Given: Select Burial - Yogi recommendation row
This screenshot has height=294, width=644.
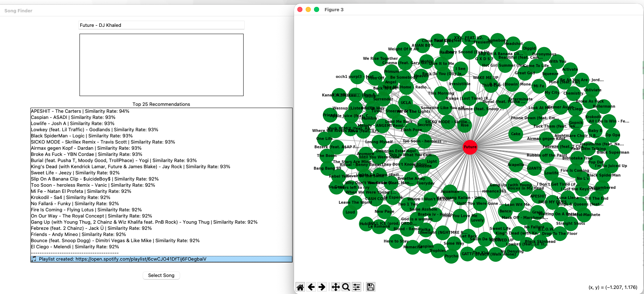Looking at the screenshot, I should click(162, 160).
